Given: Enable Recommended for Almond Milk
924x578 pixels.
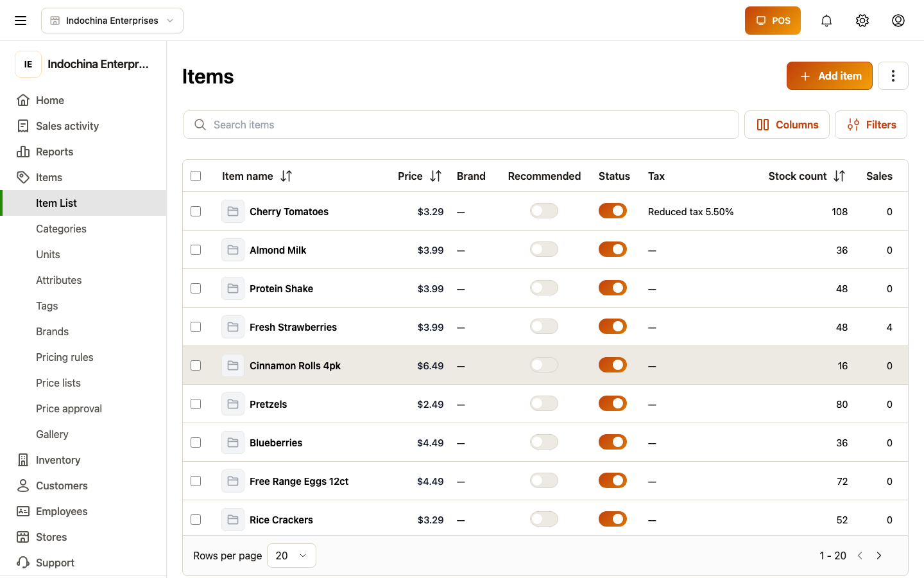Looking at the screenshot, I should click(544, 249).
